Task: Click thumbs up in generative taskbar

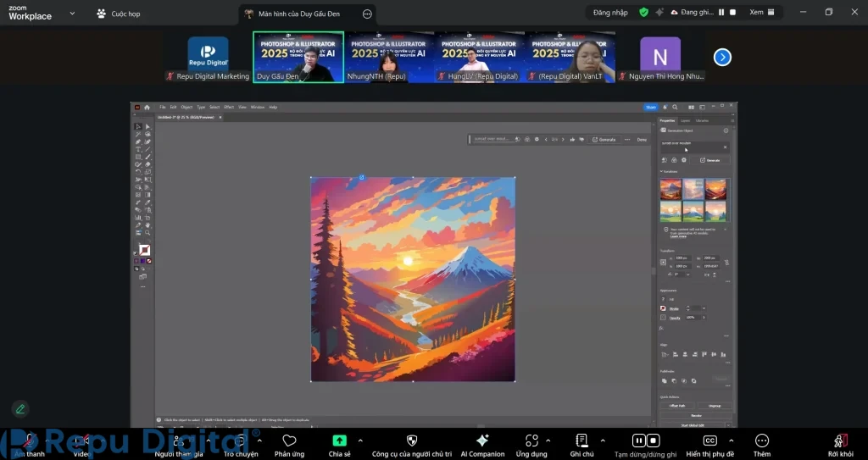Action: (572, 139)
